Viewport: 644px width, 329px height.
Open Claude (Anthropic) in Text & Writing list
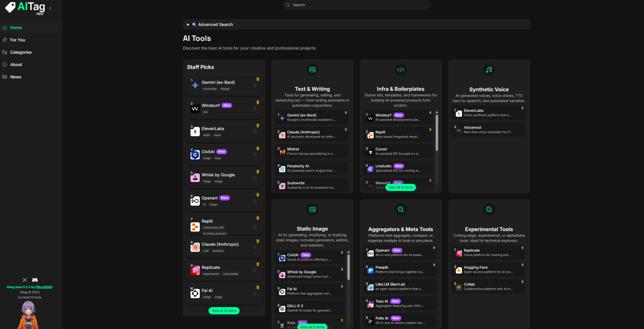point(311,134)
